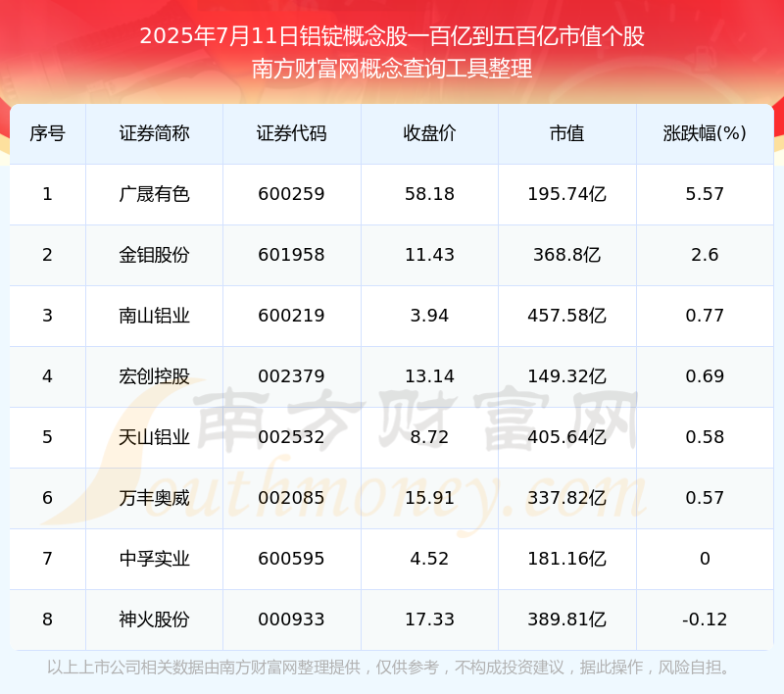This screenshot has width=784, height=694.
Task: Select stock name 中孚实业
Action: (155, 559)
